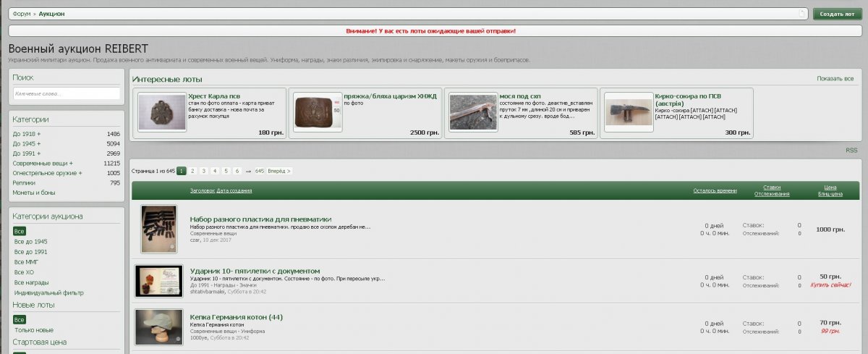Sort lots by Заголовок
The image size is (868, 354).
pos(203,190)
